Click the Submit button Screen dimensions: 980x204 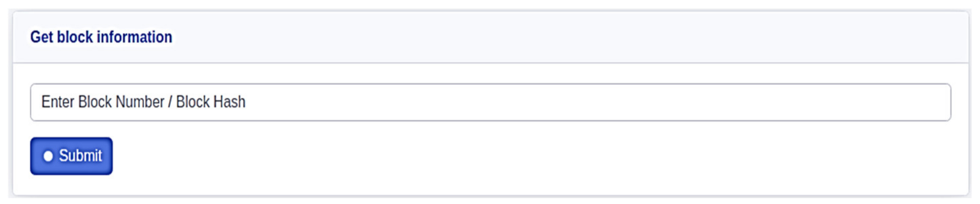click(x=72, y=156)
